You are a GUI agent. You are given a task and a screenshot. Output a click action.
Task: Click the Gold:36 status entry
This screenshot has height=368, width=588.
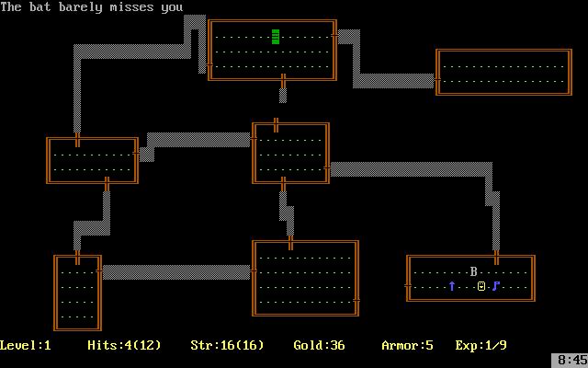coord(319,346)
